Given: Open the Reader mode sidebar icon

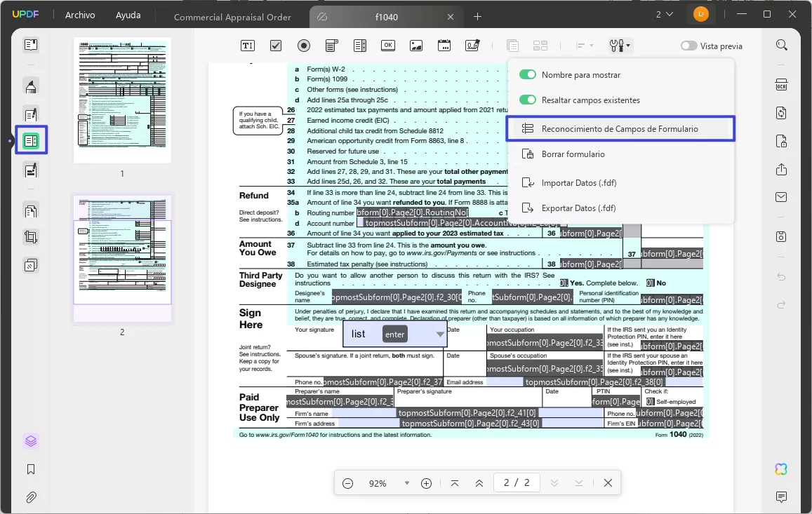Looking at the screenshot, I should tap(31, 44).
